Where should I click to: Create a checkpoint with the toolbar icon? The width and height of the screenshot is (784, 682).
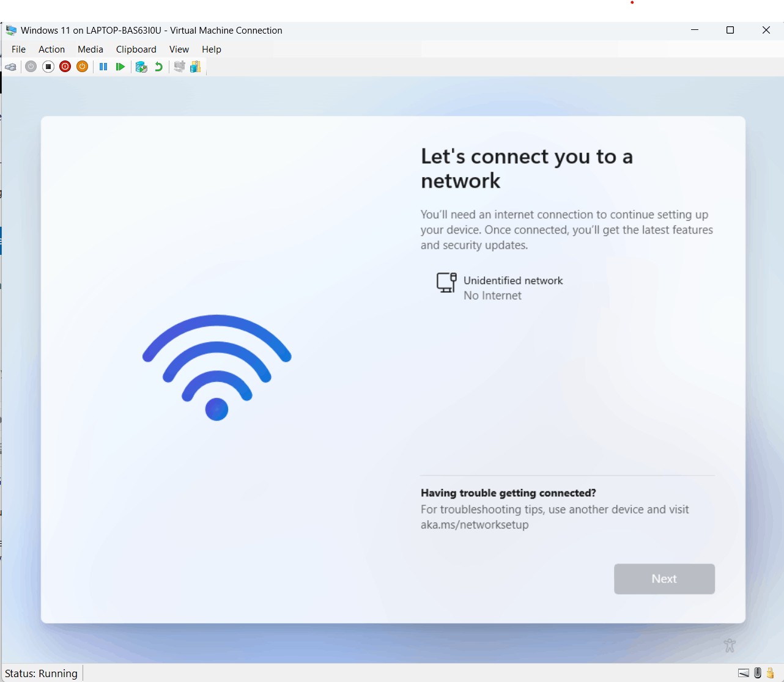click(141, 67)
